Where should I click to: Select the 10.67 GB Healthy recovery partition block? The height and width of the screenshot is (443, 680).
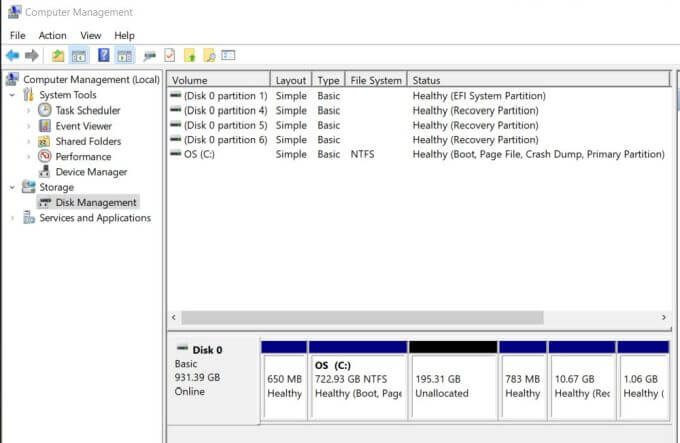tap(582, 381)
